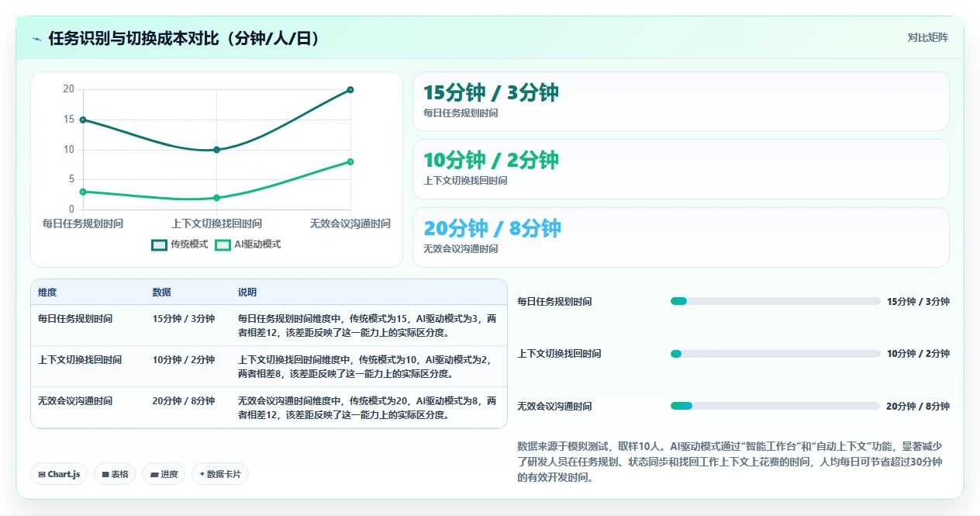Click table data cell 10分钟 / 2分钟
The image size is (980, 516).
tap(184, 360)
